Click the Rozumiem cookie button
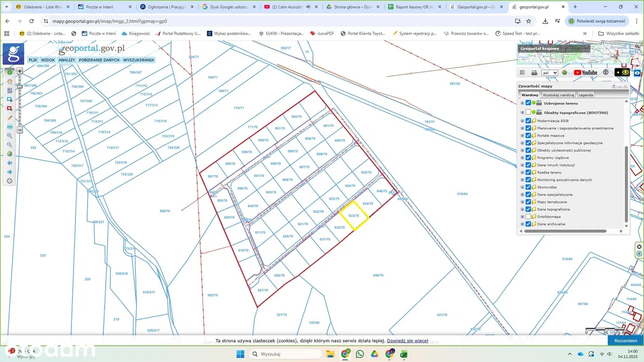Image resolution: width=644 pixels, height=362 pixels. point(625,341)
